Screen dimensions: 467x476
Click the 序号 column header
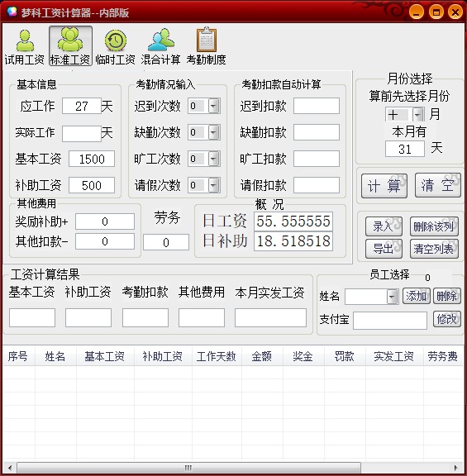(x=18, y=356)
